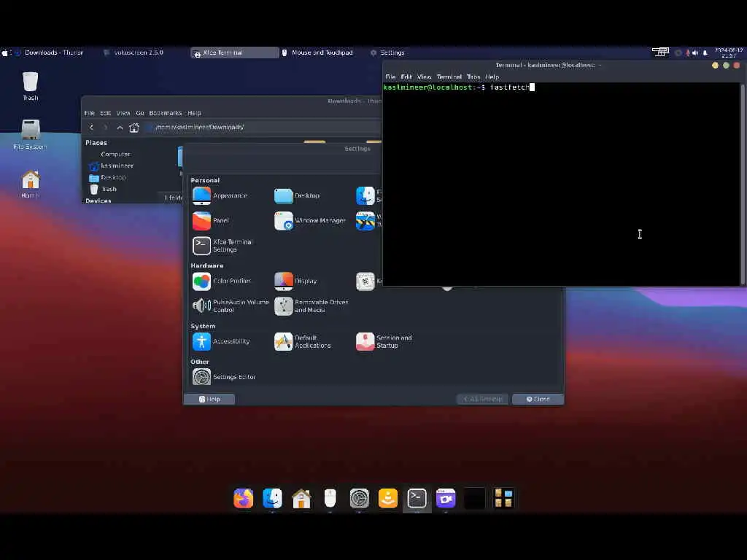
Task: Open Finder-style file manager in dock
Action: pos(273,499)
